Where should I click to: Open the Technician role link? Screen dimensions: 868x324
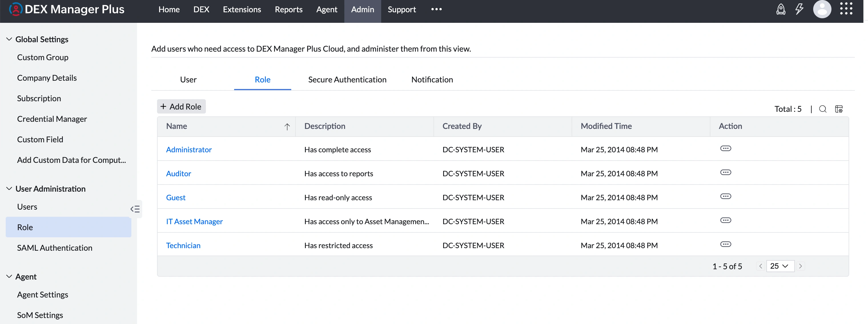pos(183,246)
